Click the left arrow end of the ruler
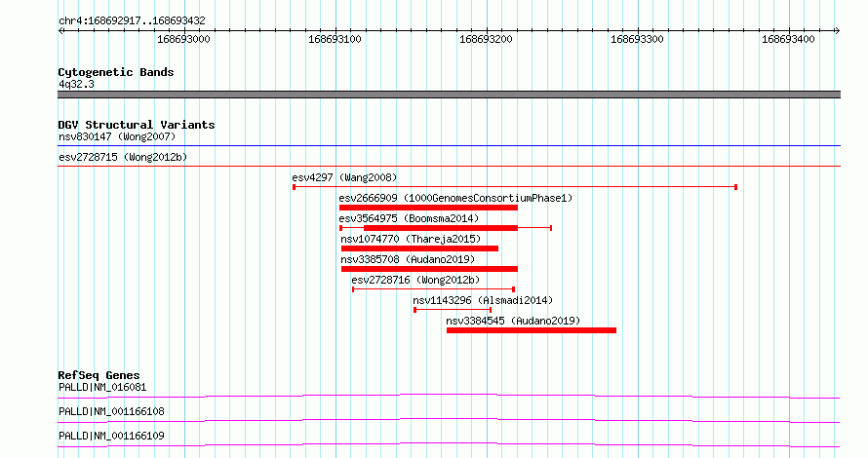 coord(60,30)
